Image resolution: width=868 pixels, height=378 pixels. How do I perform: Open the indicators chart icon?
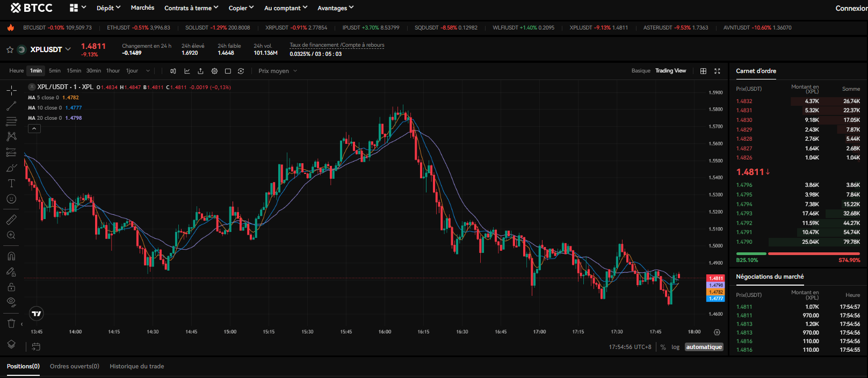[x=187, y=71]
